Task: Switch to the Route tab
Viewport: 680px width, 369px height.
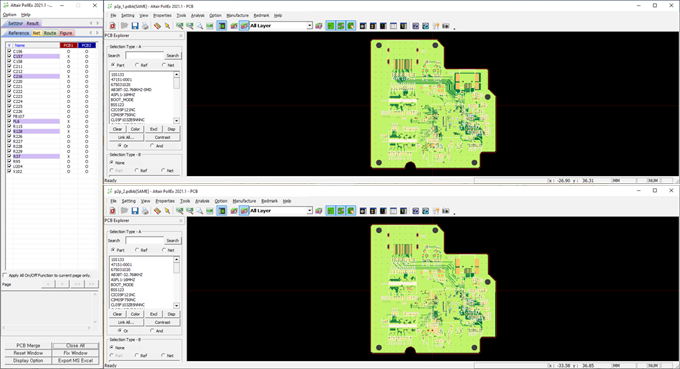Action: coord(50,33)
